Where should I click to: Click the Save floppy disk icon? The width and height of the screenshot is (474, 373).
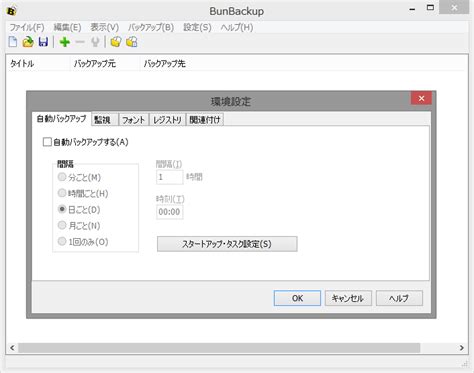43,42
